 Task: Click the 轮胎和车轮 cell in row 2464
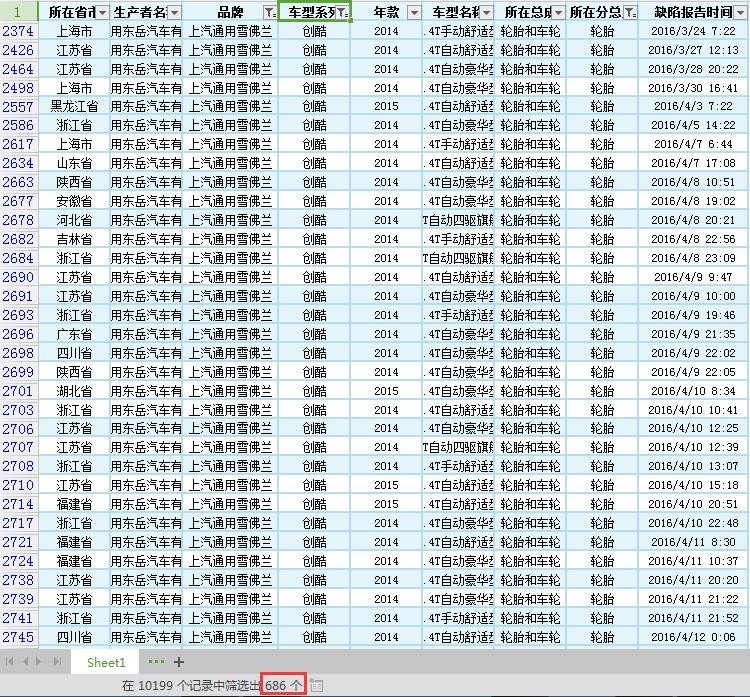530,69
